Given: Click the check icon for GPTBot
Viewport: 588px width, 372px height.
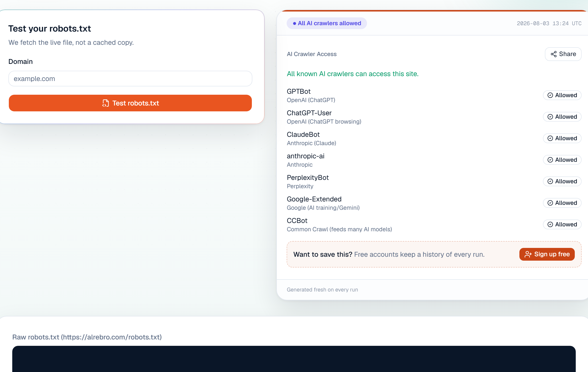Looking at the screenshot, I should point(550,95).
